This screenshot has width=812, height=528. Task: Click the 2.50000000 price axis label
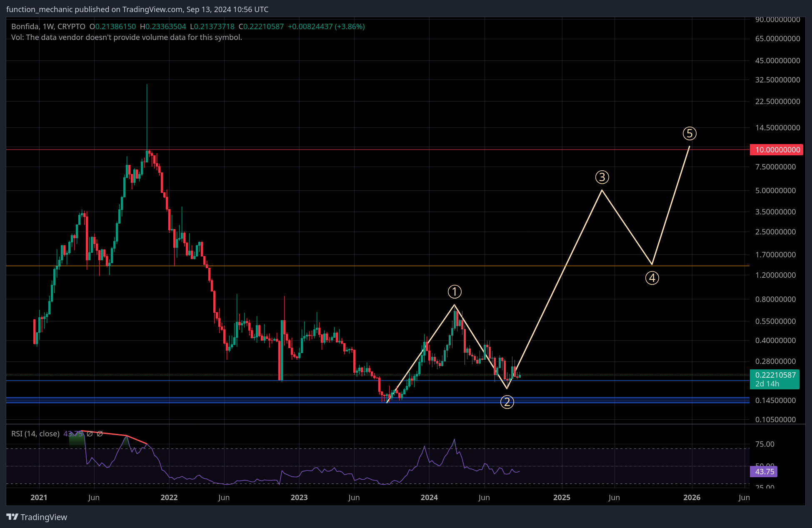775,232
